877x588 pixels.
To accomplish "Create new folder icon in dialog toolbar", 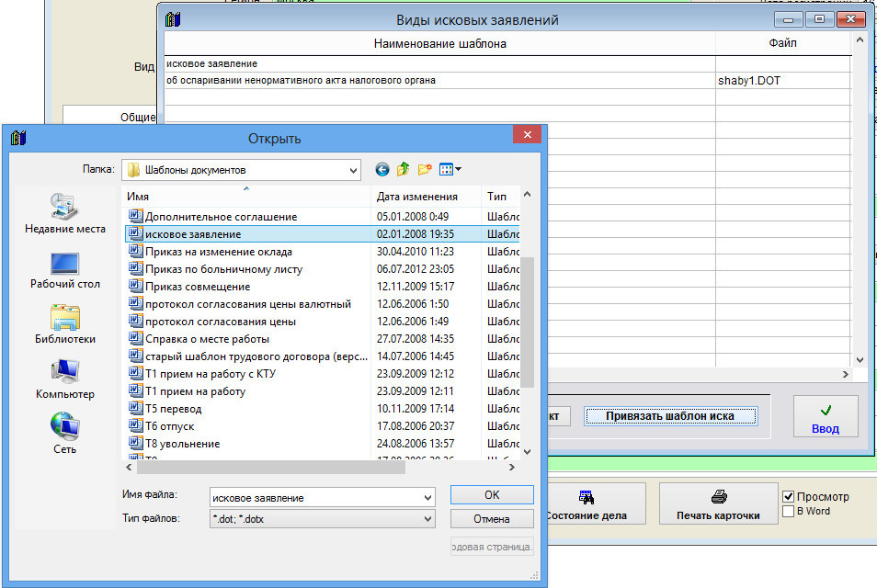I will [425, 169].
